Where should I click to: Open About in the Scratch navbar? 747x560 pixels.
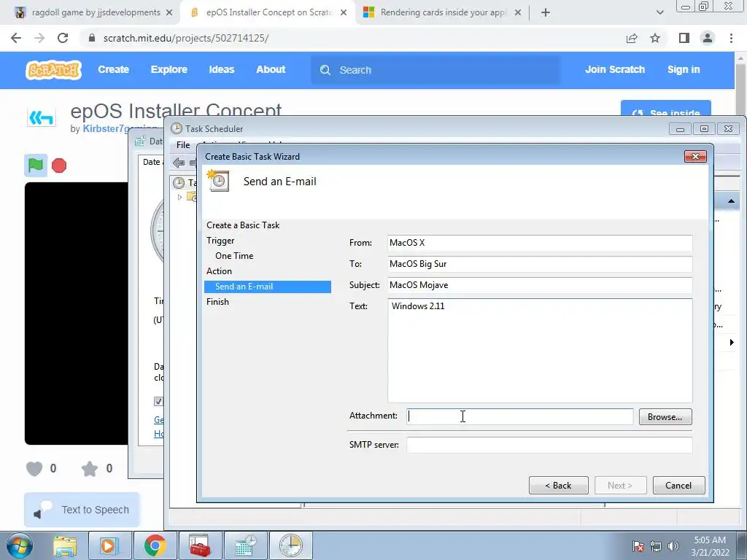coord(271,69)
